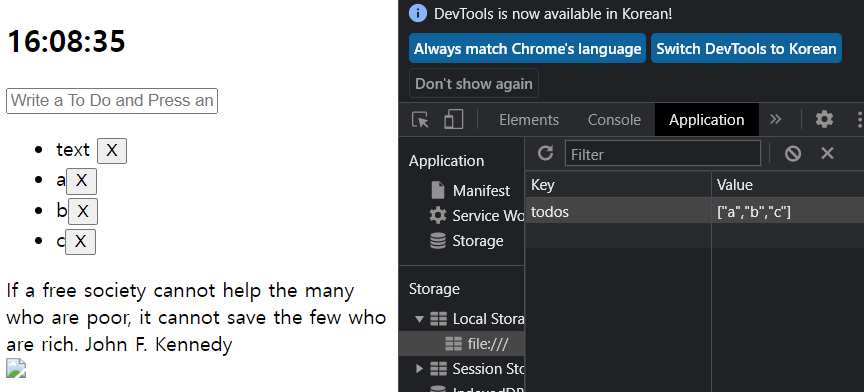This screenshot has width=864, height=392.
Task: Expand the Session Storage tree
Action: (x=419, y=368)
